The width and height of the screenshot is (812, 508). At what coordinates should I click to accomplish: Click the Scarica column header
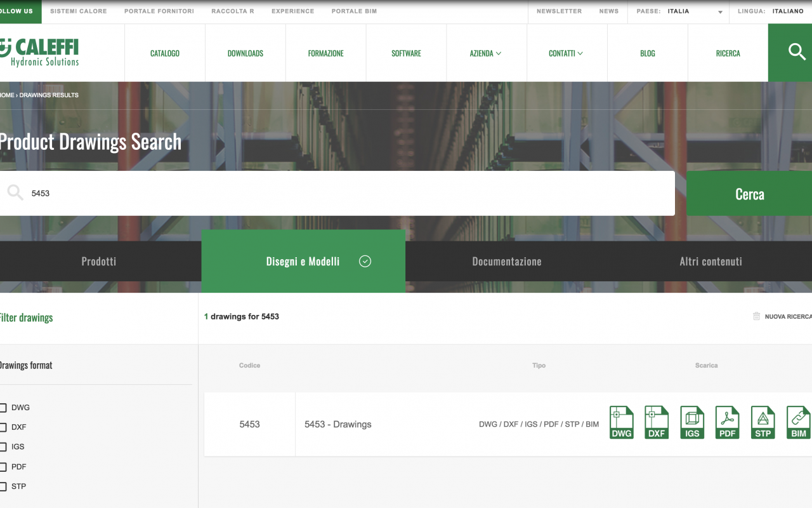706,366
